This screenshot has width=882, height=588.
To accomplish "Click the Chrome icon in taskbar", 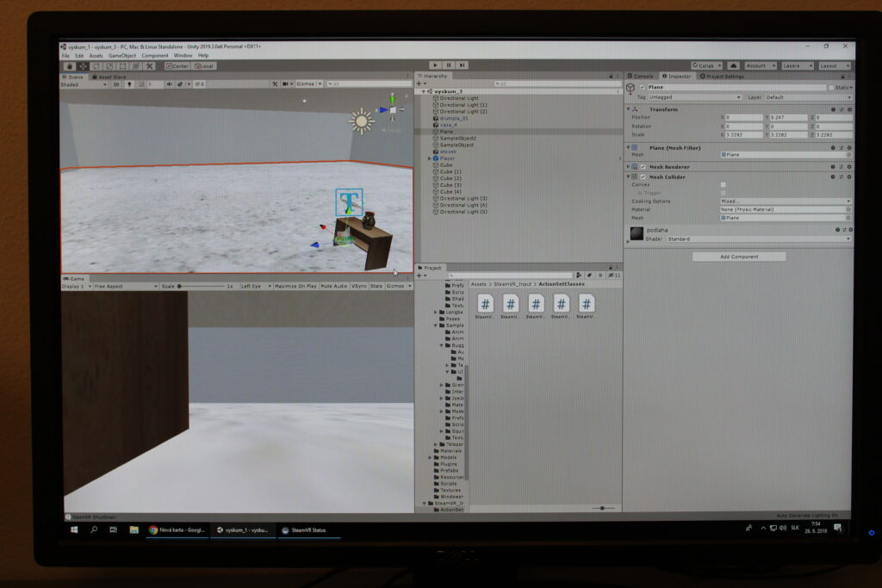I will pos(153,529).
